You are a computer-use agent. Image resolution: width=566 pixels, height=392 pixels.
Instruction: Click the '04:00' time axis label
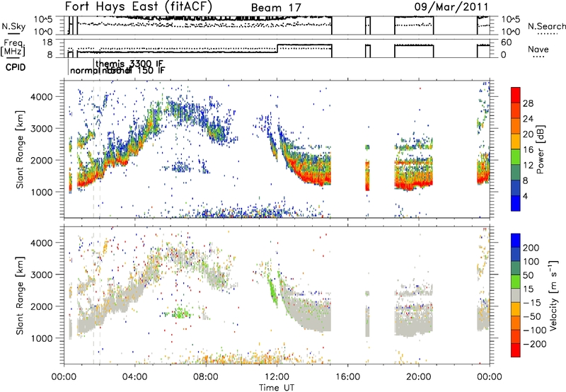click(135, 377)
